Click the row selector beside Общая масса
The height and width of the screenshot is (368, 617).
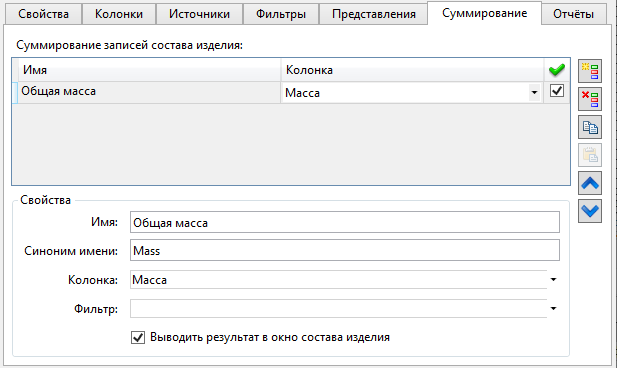pyautogui.click(x=15, y=92)
